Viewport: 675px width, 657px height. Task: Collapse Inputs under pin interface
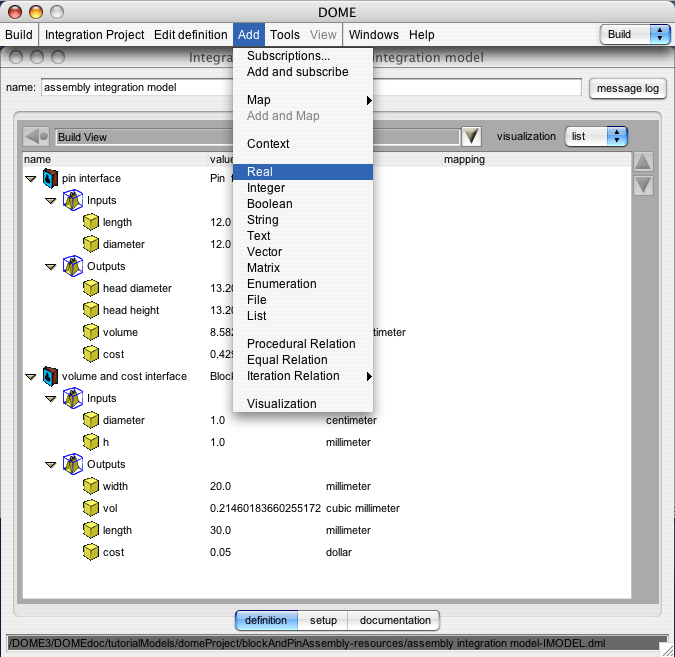[51, 201]
